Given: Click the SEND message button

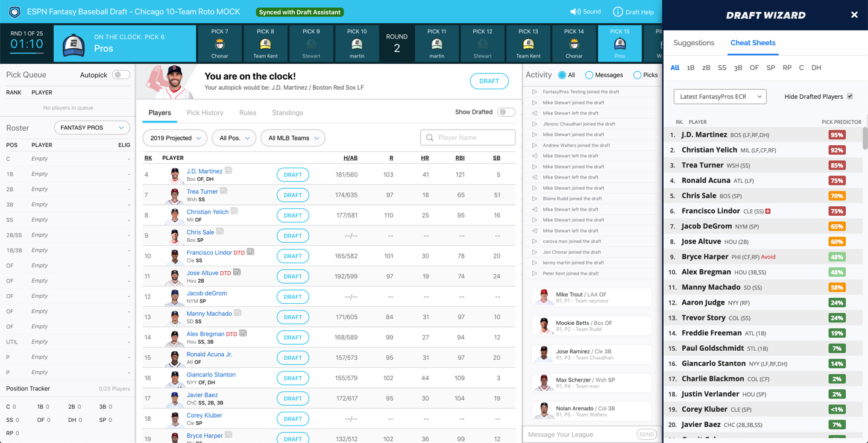Looking at the screenshot, I should pyautogui.click(x=647, y=435).
